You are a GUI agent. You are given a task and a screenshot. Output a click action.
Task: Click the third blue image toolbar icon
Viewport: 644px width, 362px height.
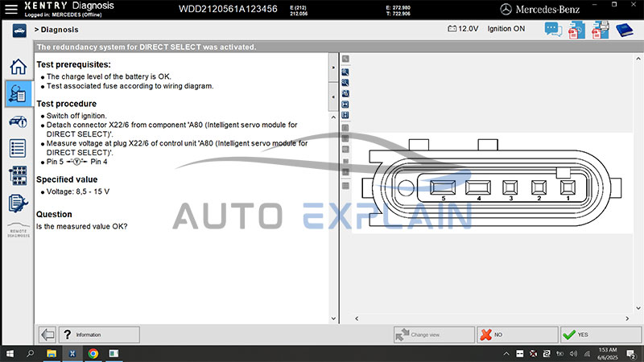[345, 93]
